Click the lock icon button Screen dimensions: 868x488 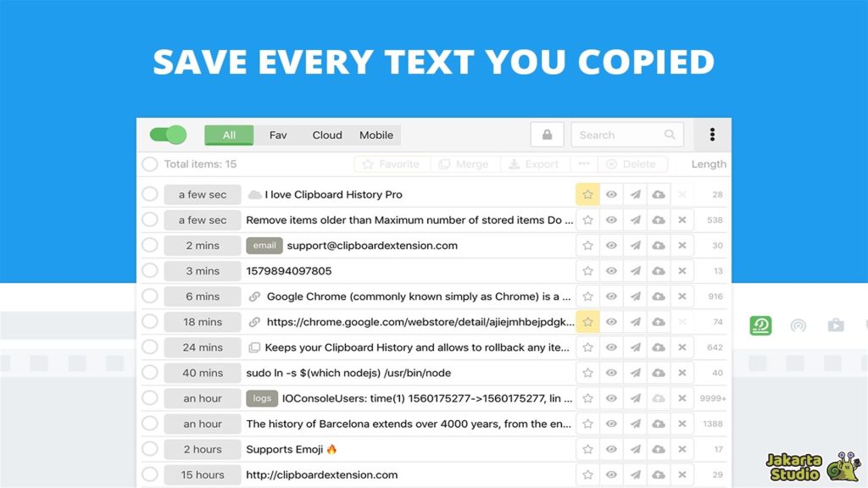click(x=547, y=135)
